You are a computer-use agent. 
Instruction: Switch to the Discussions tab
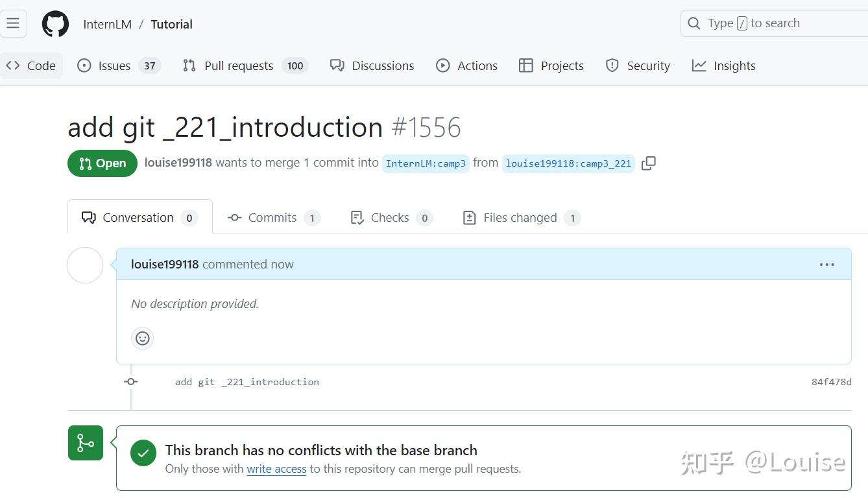(x=372, y=65)
